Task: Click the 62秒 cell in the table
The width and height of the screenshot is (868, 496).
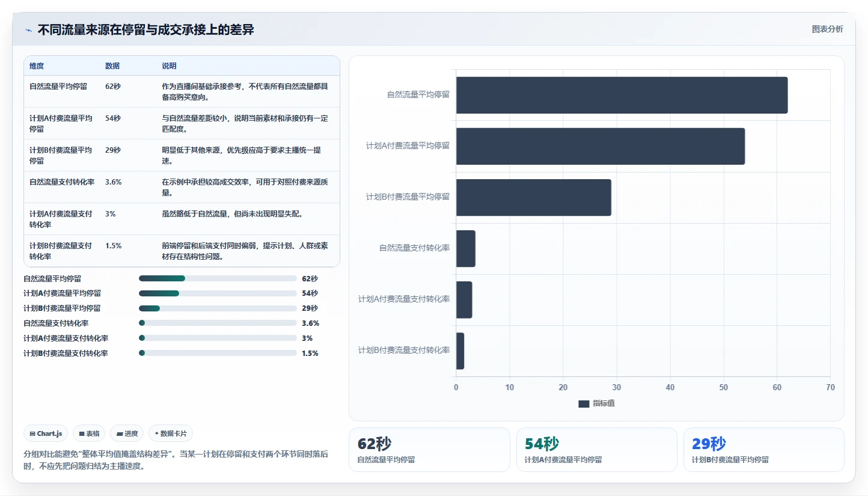Action: pyautogui.click(x=113, y=87)
